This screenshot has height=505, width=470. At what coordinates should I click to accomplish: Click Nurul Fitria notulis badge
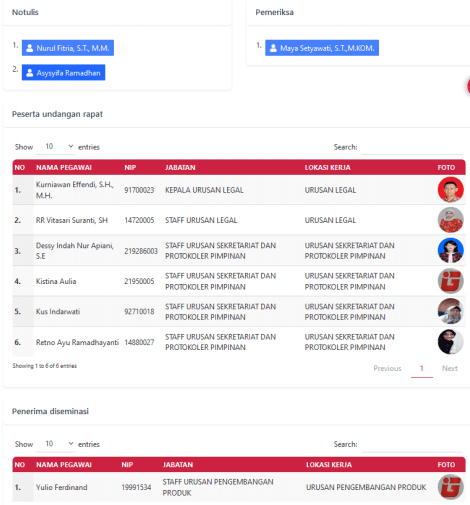[x=68, y=48]
